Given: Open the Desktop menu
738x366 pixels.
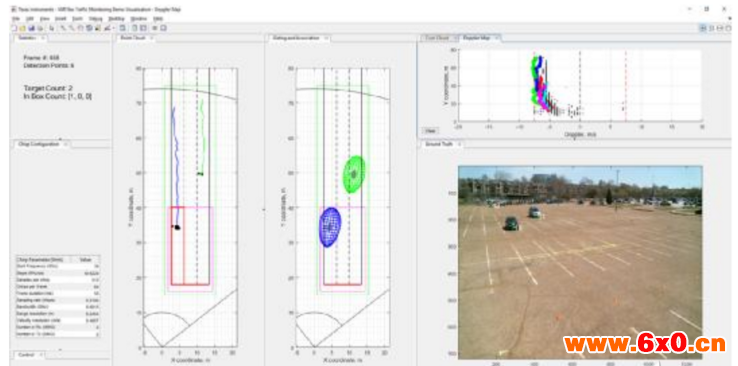Looking at the screenshot, I should [x=116, y=19].
